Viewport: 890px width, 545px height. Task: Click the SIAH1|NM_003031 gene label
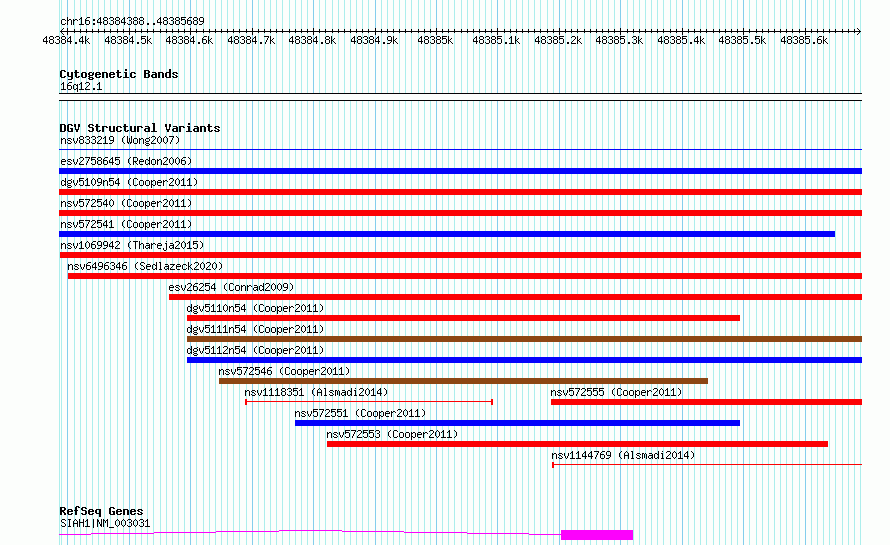point(105,523)
